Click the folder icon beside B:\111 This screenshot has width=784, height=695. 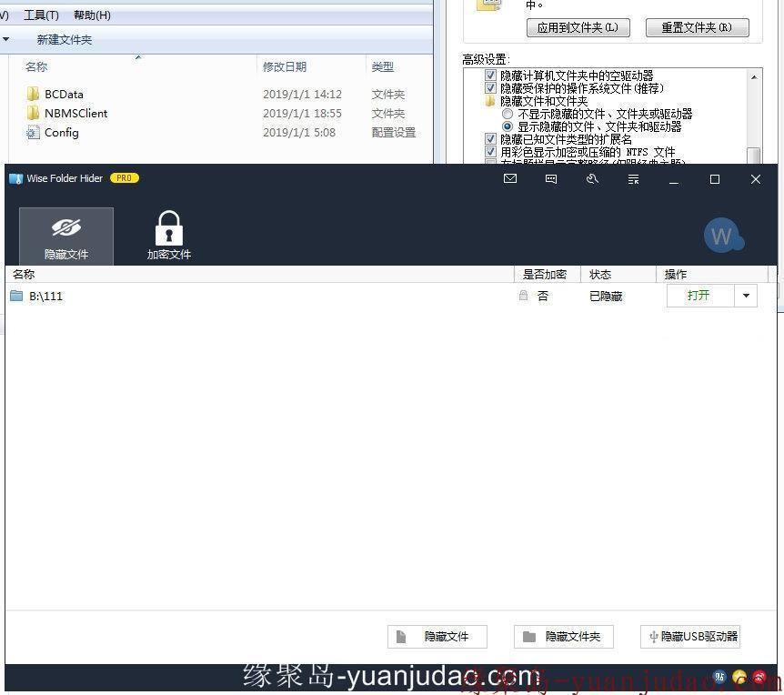16,296
